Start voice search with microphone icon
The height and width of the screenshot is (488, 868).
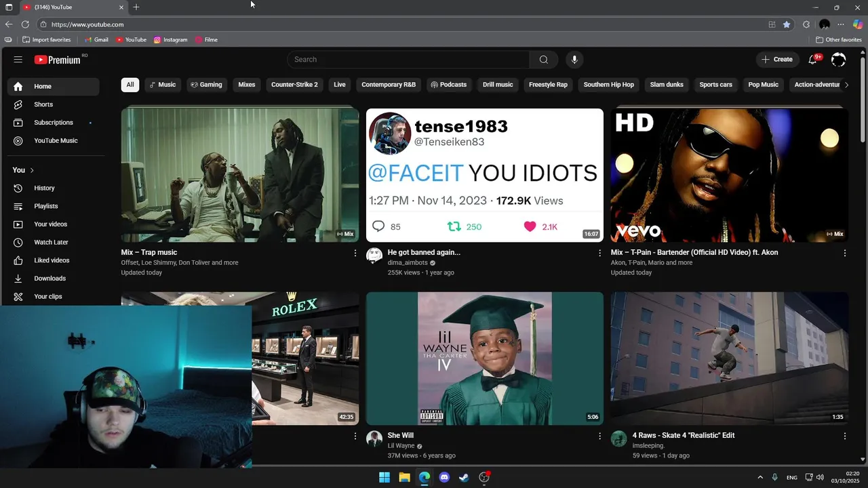(x=574, y=60)
